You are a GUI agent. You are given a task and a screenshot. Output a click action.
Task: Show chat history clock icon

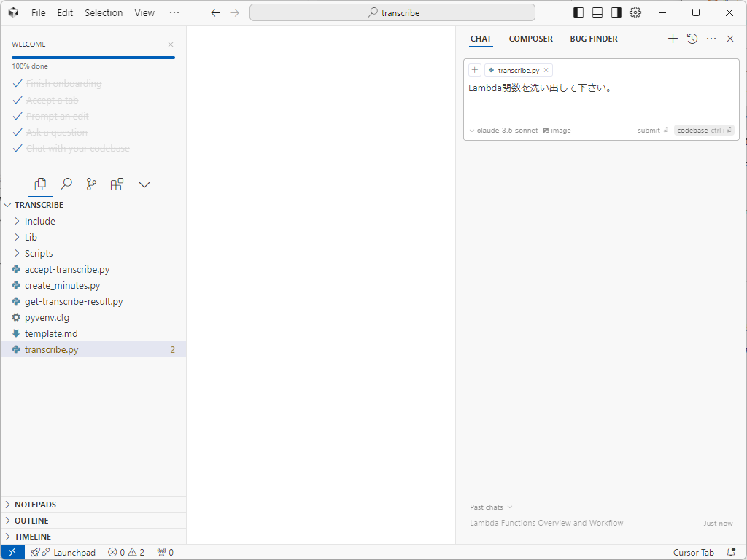coord(692,39)
